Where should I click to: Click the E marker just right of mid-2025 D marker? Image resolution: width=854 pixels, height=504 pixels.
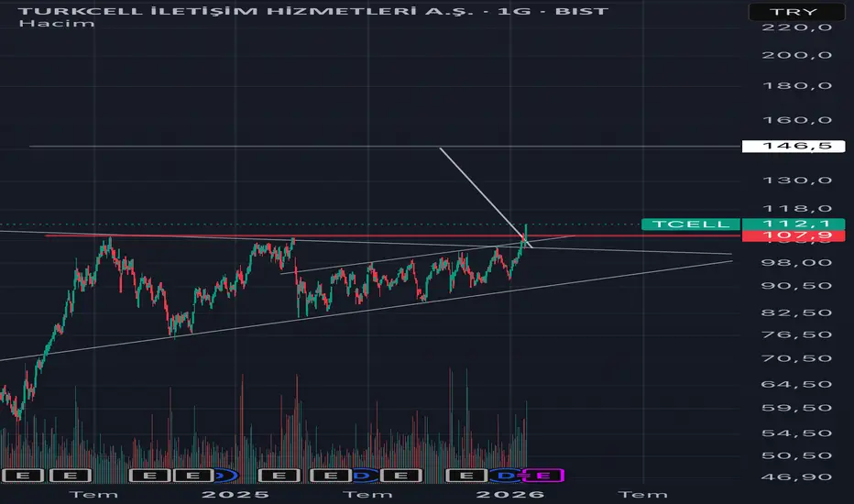coord(400,476)
